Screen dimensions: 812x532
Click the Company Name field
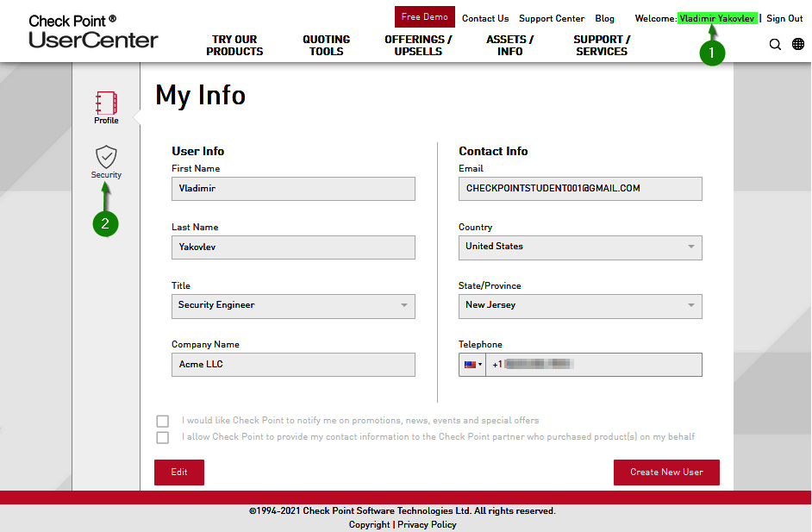point(293,365)
